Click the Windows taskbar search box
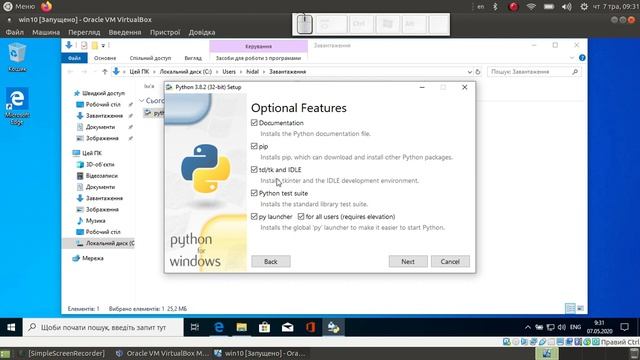 click(103, 327)
